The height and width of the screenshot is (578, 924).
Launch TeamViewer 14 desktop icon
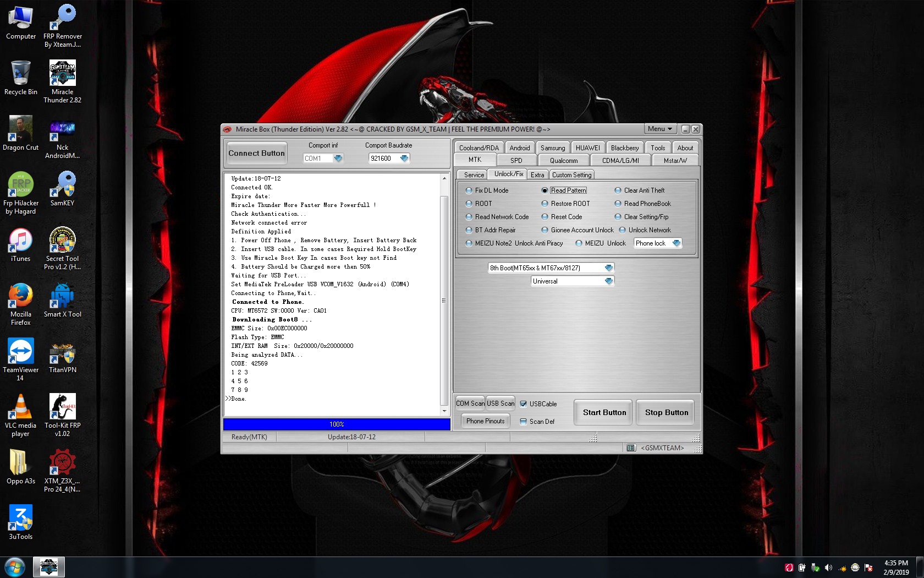pyautogui.click(x=21, y=359)
